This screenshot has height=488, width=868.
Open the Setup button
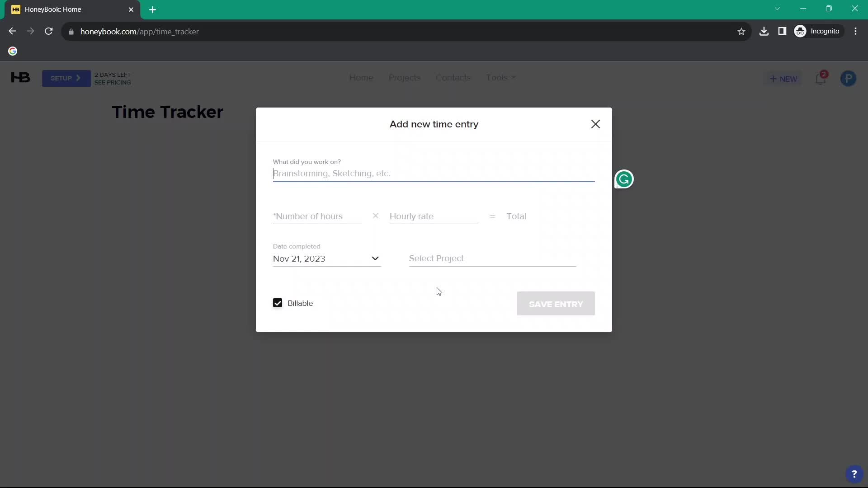point(66,78)
